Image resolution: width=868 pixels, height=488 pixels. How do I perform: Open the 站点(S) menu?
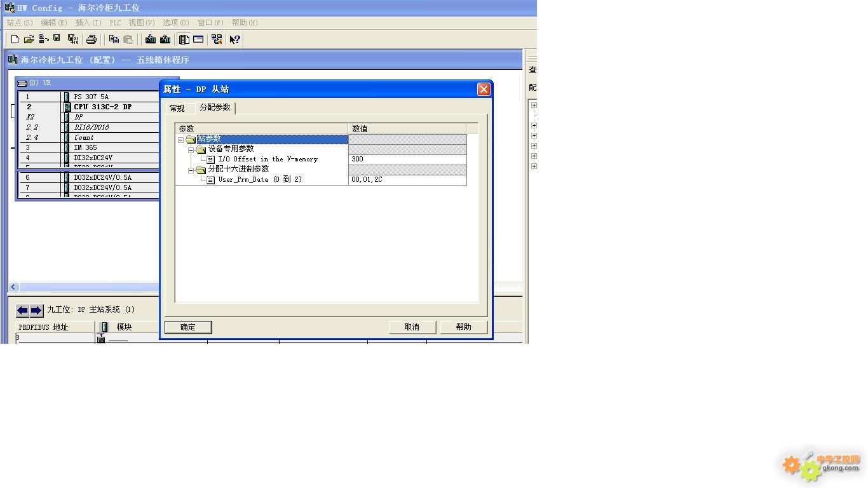[x=20, y=22]
